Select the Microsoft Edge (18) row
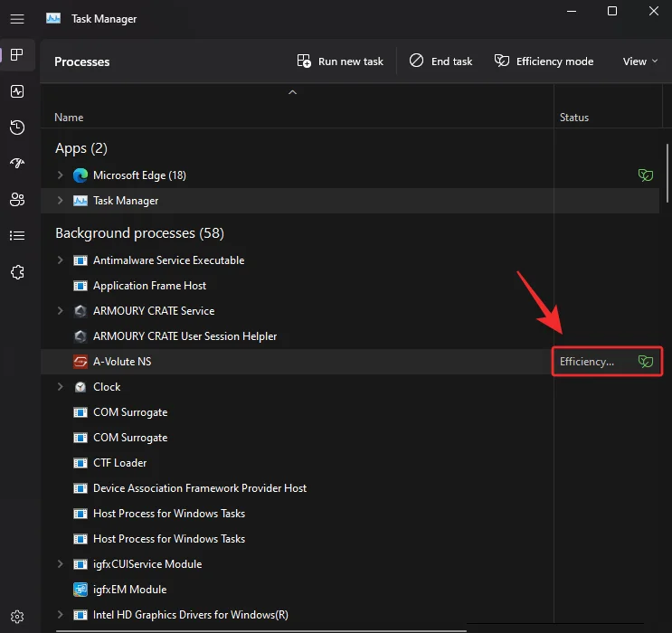 [350, 175]
